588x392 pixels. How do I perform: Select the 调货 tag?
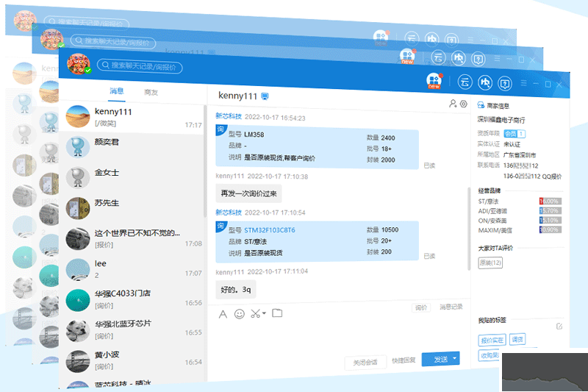pyautogui.click(x=517, y=339)
